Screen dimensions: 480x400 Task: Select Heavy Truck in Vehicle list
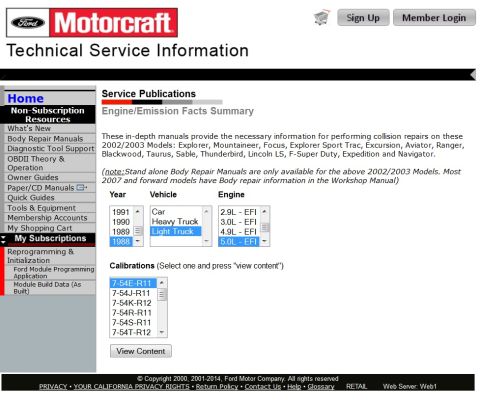coord(176,221)
